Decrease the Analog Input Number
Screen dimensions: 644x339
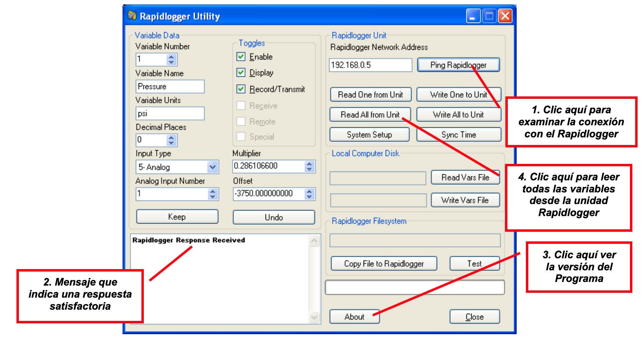213,197
